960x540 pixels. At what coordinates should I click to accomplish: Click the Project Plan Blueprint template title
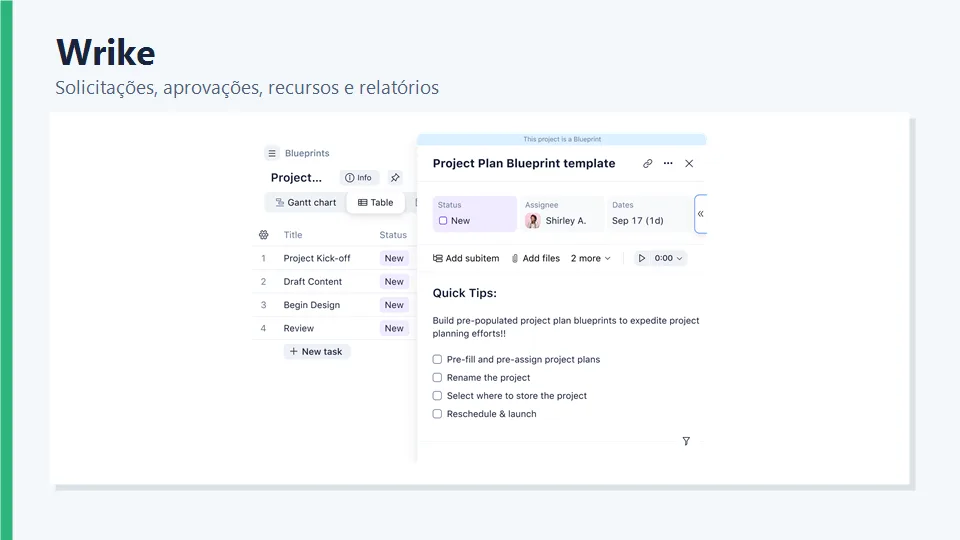[523, 163]
